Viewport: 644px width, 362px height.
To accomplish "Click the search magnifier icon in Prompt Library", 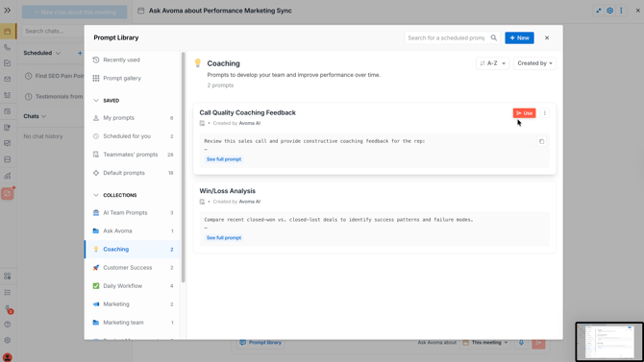I will pyautogui.click(x=494, y=37).
